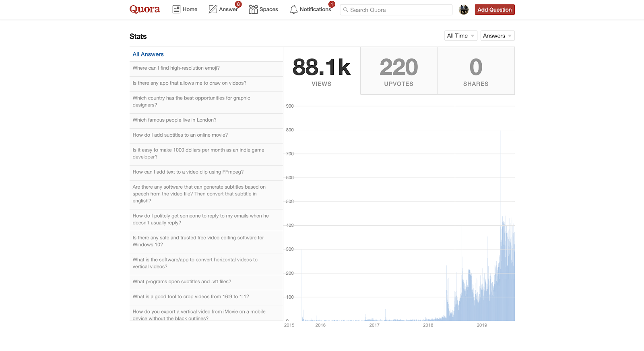Click the 2019 label on chart axis
Screen dimensions: 644x351
(482, 325)
